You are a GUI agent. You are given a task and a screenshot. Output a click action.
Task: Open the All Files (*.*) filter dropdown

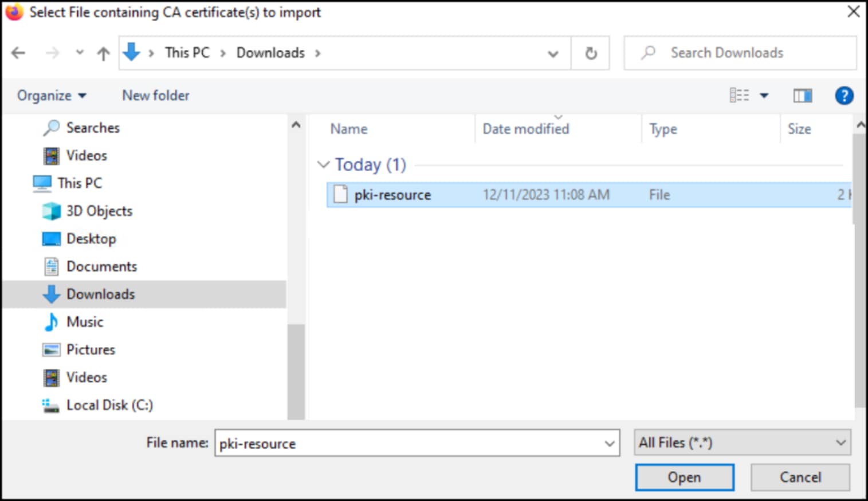tap(742, 443)
